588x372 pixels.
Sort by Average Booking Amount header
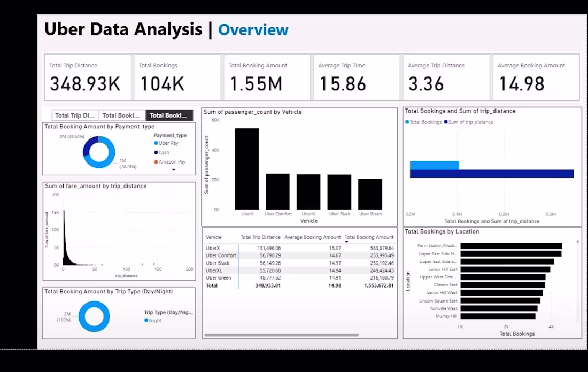pos(312,237)
